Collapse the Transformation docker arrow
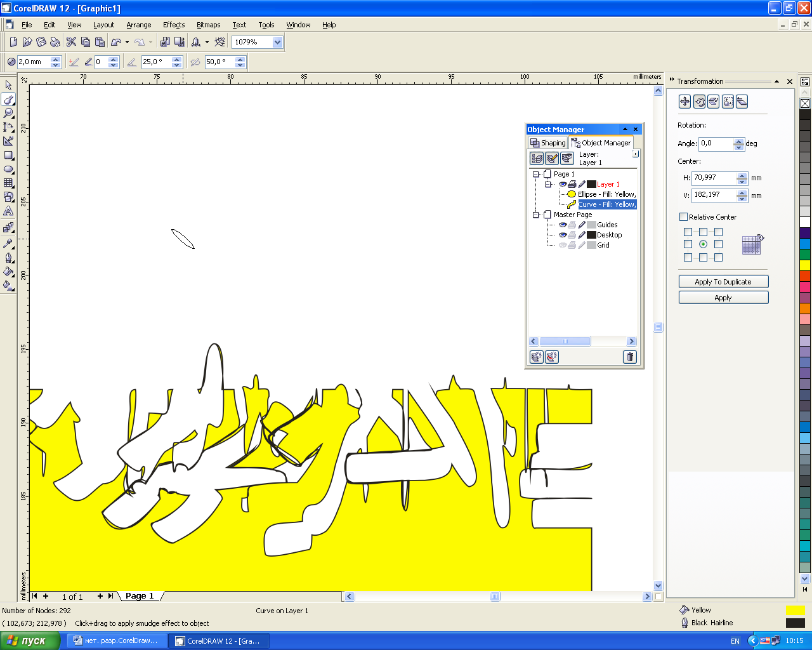The height and width of the screenshot is (650, 812). (776, 81)
